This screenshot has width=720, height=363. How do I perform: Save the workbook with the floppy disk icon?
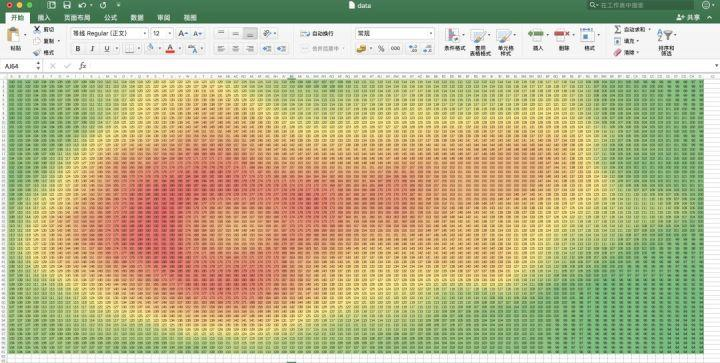pos(67,5)
